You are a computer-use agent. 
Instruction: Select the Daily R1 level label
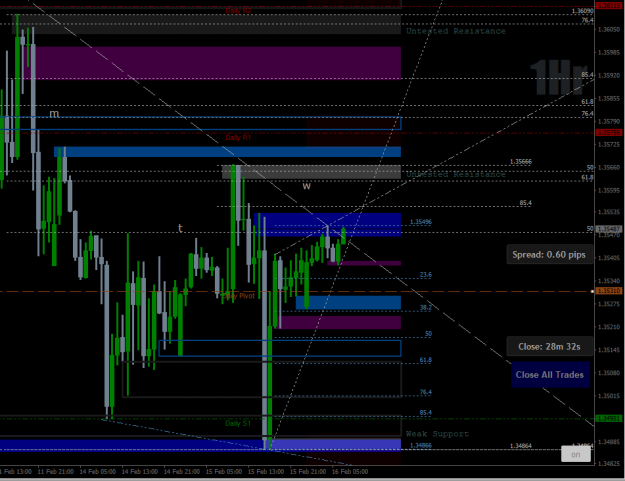238,137
